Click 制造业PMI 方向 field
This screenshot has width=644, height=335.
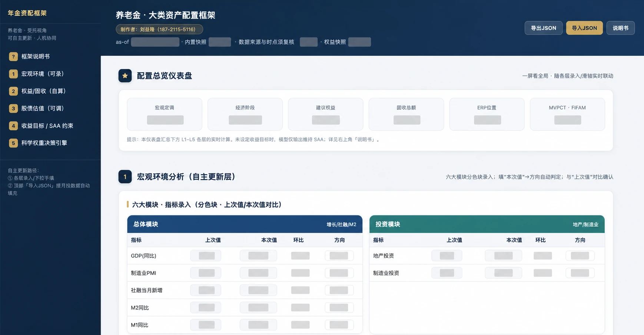pos(339,273)
